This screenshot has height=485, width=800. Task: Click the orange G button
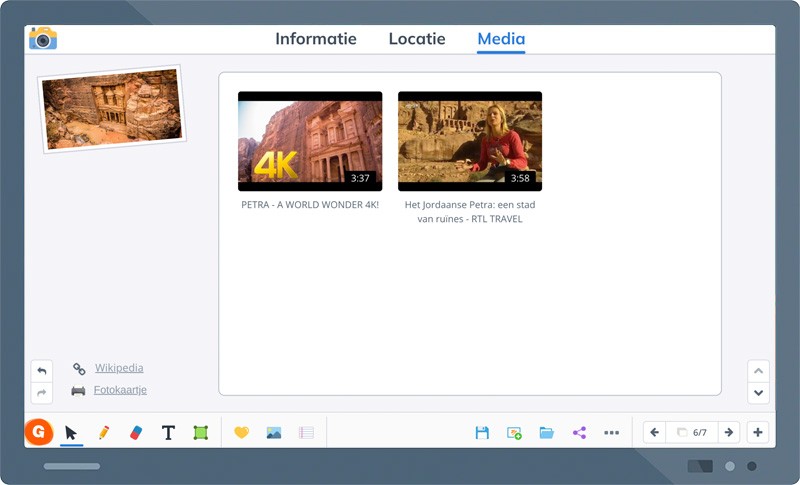(39, 432)
